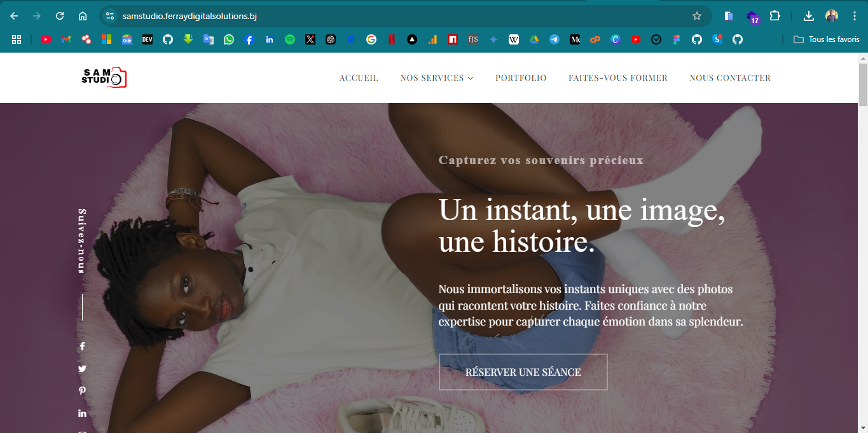
Task: Open the Extensions puzzle icon
Action: (x=775, y=16)
